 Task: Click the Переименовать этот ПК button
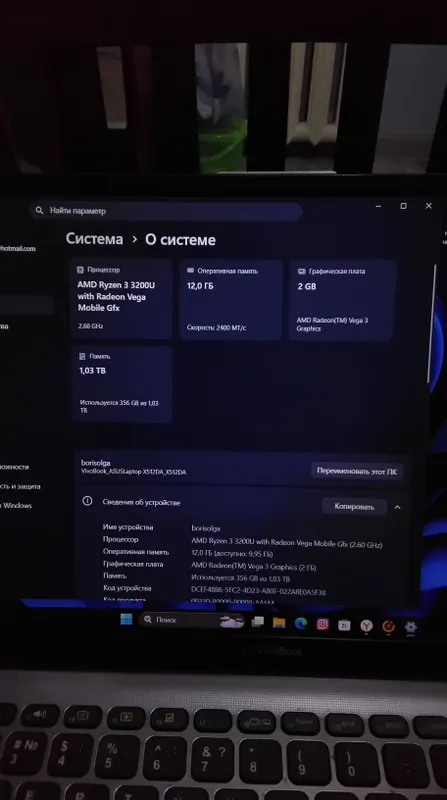click(x=357, y=471)
